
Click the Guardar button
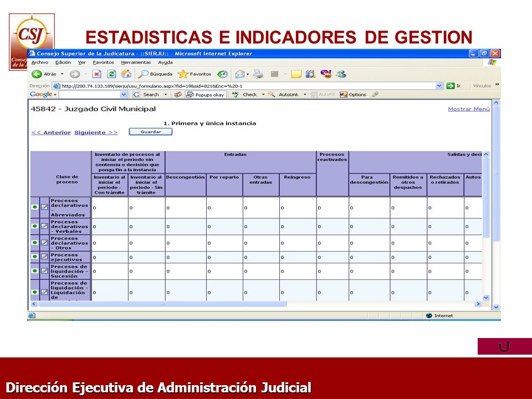(151, 132)
